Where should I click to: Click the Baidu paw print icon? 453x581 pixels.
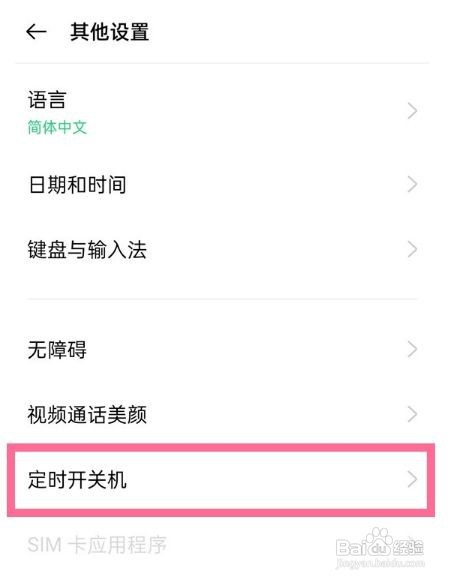(379, 541)
